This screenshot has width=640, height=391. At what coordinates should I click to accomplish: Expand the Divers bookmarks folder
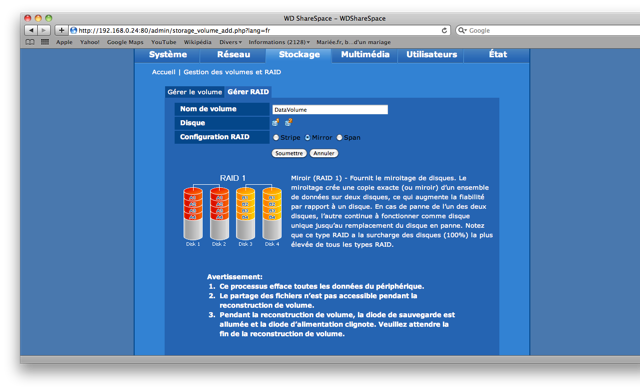tap(230, 42)
